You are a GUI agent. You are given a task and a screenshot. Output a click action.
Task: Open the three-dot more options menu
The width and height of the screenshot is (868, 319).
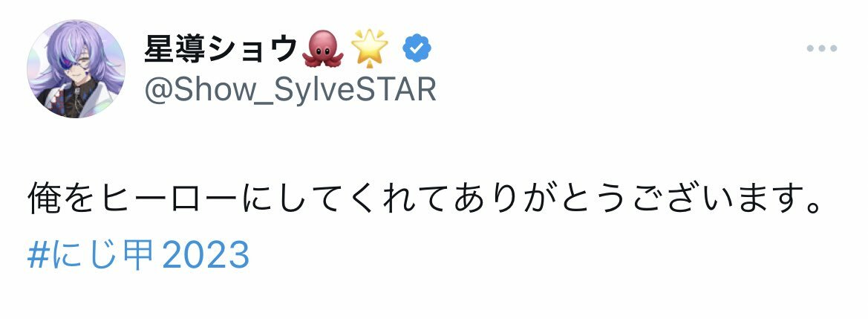[x=821, y=48]
